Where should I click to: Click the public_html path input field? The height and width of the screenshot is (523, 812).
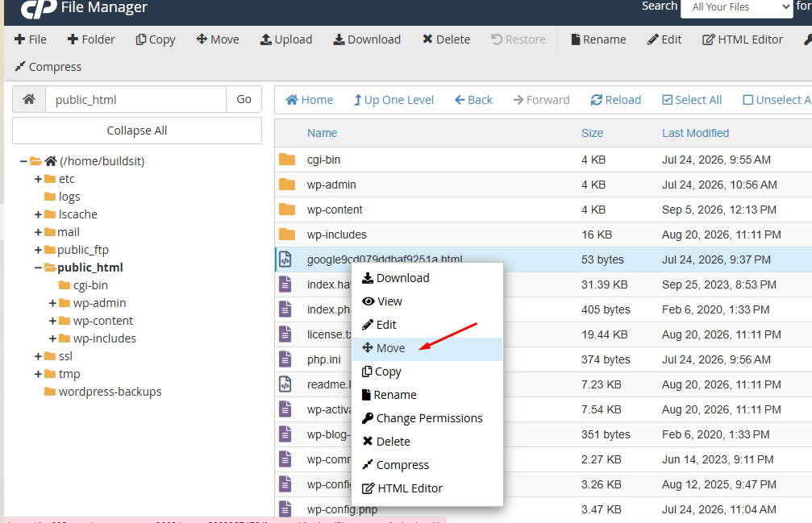pos(135,99)
